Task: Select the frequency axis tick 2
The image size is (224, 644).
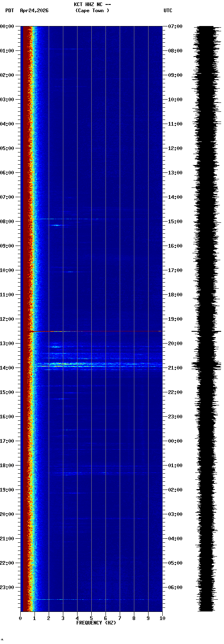Action: 49,618
